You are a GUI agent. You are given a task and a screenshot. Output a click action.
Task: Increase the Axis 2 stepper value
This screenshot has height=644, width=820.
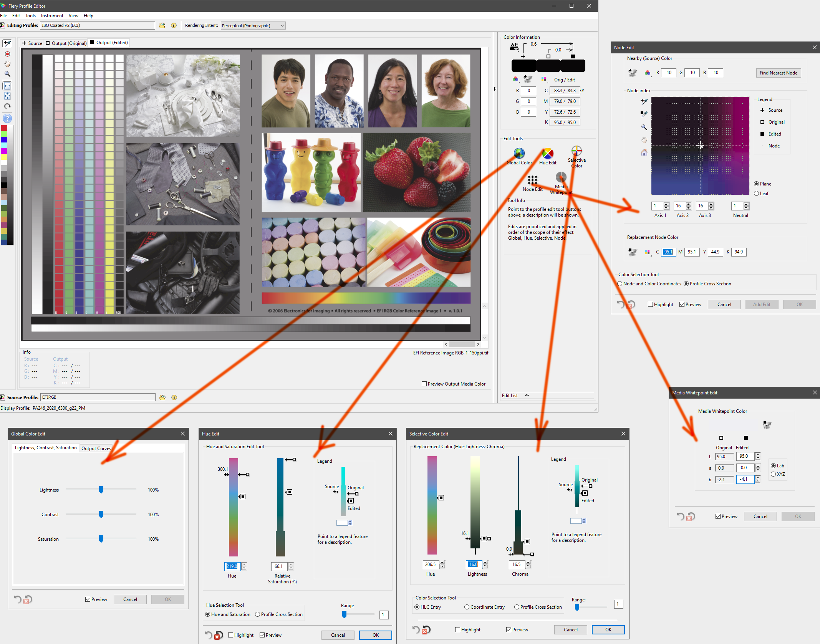coord(689,204)
